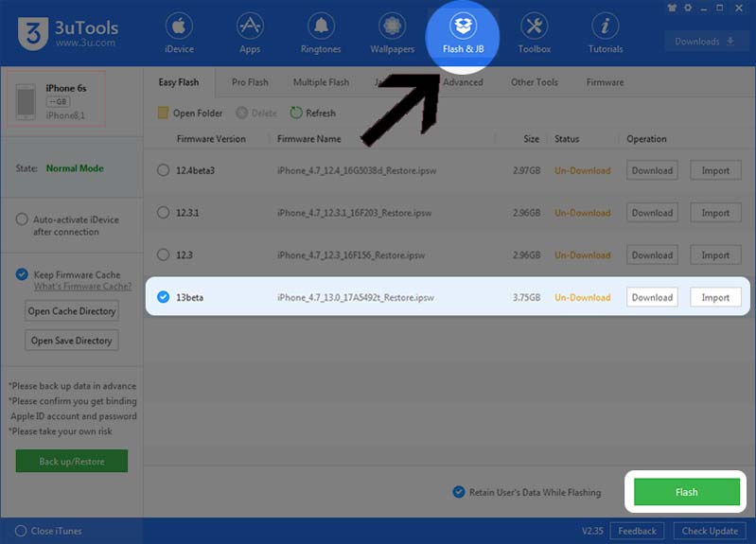Image resolution: width=756 pixels, height=544 pixels.
Task: Click the Normal Mode state text
Action: pyautogui.click(x=75, y=168)
